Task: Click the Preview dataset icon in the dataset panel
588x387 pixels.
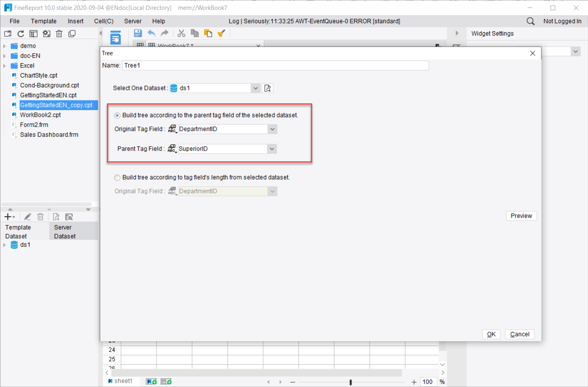Action: click(x=56, y=217)
